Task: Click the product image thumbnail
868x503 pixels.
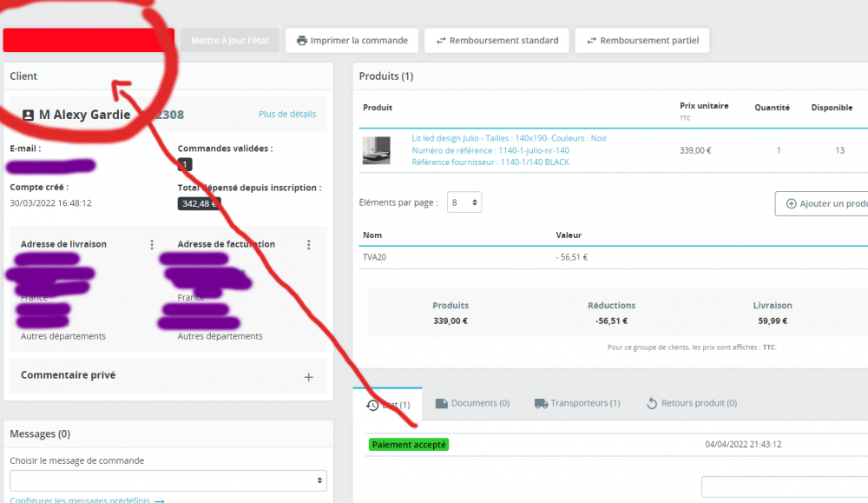Action: click(x=376, y=149)
